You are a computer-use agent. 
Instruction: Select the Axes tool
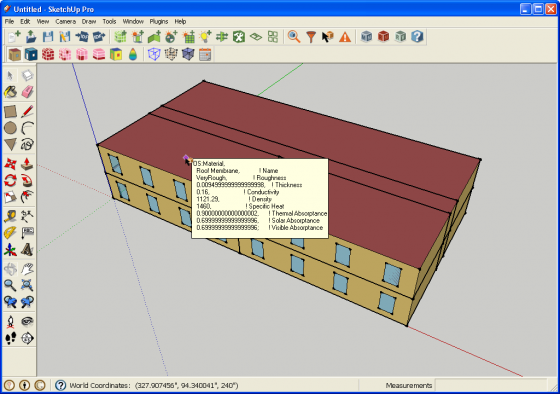pos(10,250)
